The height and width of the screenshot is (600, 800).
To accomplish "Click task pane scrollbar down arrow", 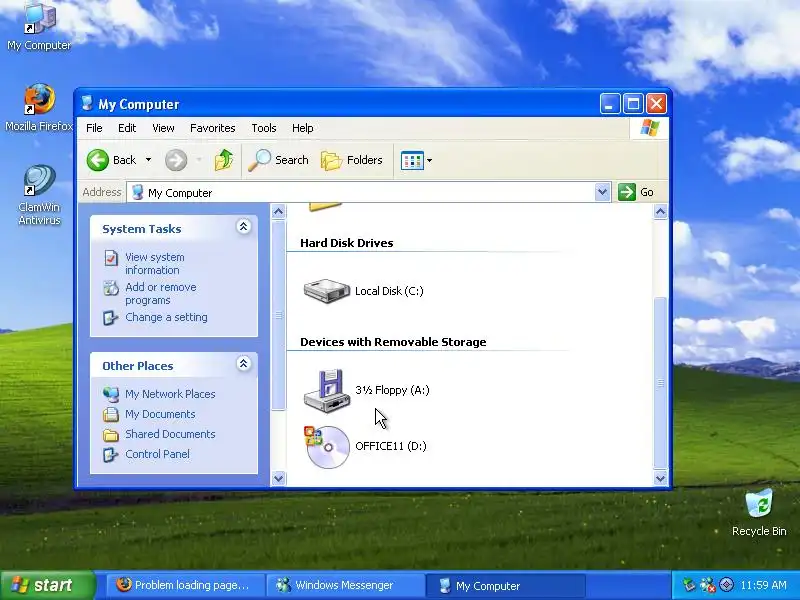I will click(278, 478).
